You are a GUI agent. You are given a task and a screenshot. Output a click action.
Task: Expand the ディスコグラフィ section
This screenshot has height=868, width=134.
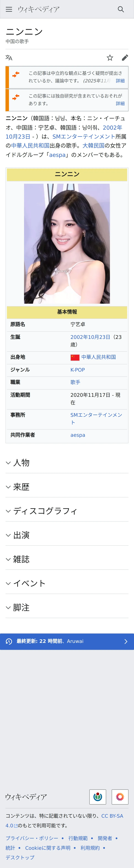45,511
